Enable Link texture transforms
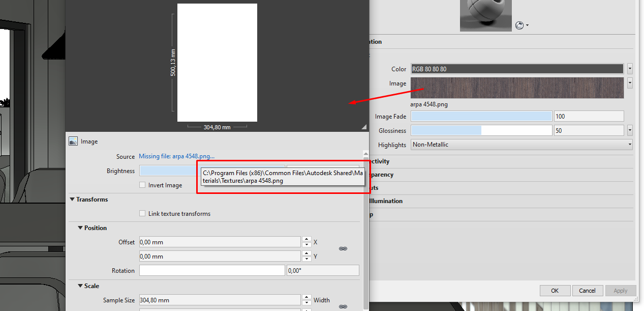This screenshot has height=311, width=644. [x=142, y=214]
